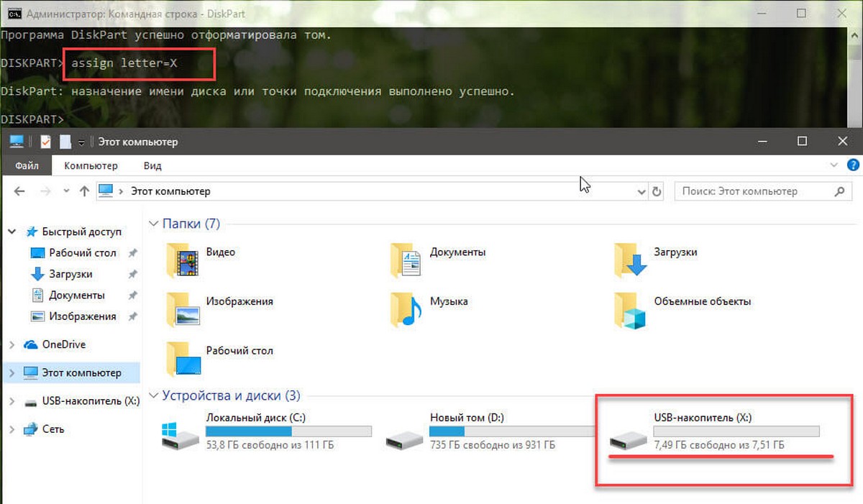Select OneDrive in the navigation pane
The width and height of the screenshot is (863, 504).
[x=64, y=344]
